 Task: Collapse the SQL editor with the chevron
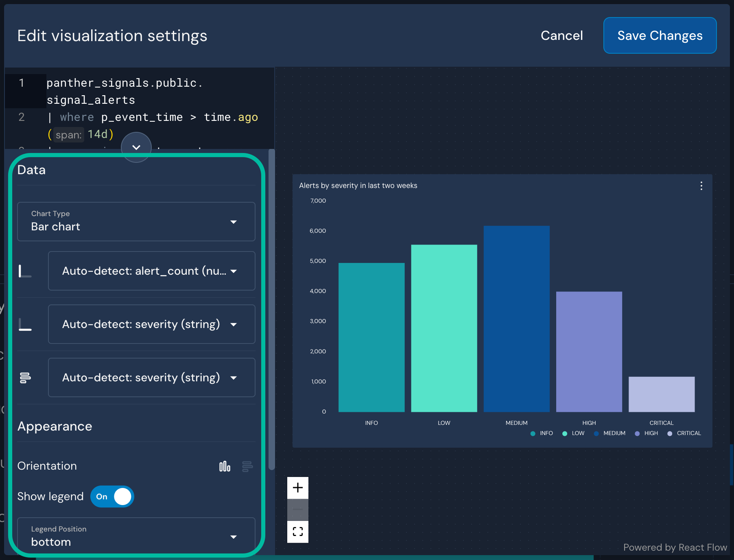tap(136, 147)
